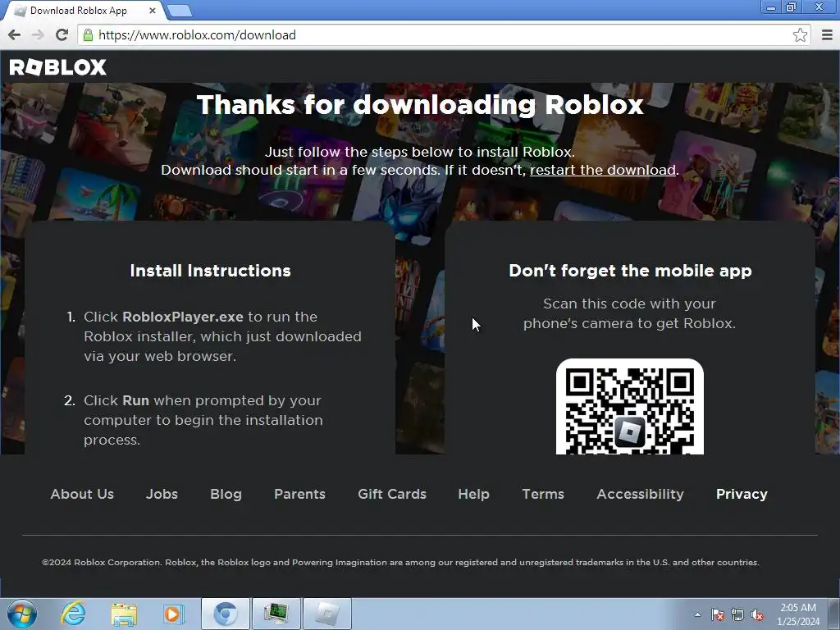840x630 pixels.
Task: Open the green monitor taskbar app
Action: [276, 614]
